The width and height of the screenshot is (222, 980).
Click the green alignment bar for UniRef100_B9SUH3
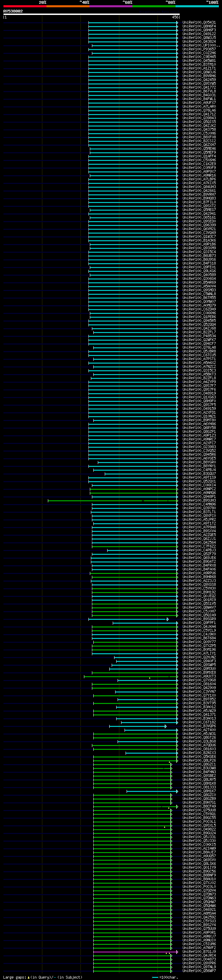click(x=113, y=501)
